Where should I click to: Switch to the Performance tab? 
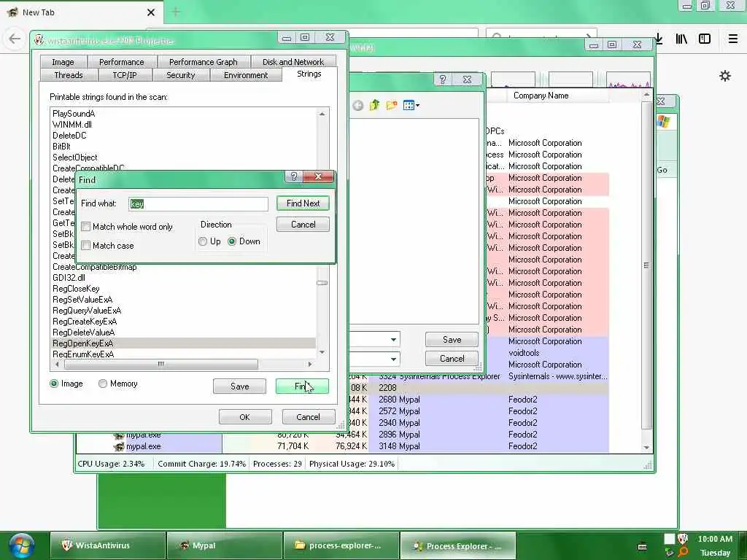[x=122, y=62]
